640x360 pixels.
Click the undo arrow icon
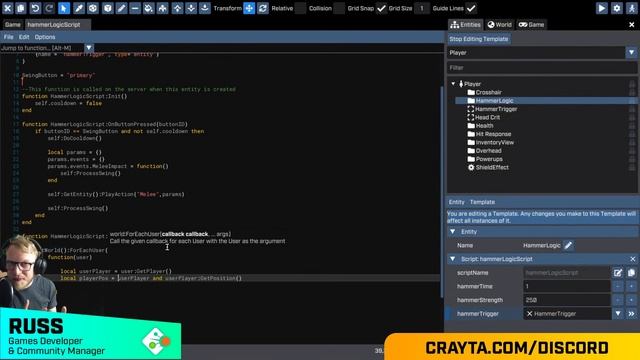tap(35, 8)
